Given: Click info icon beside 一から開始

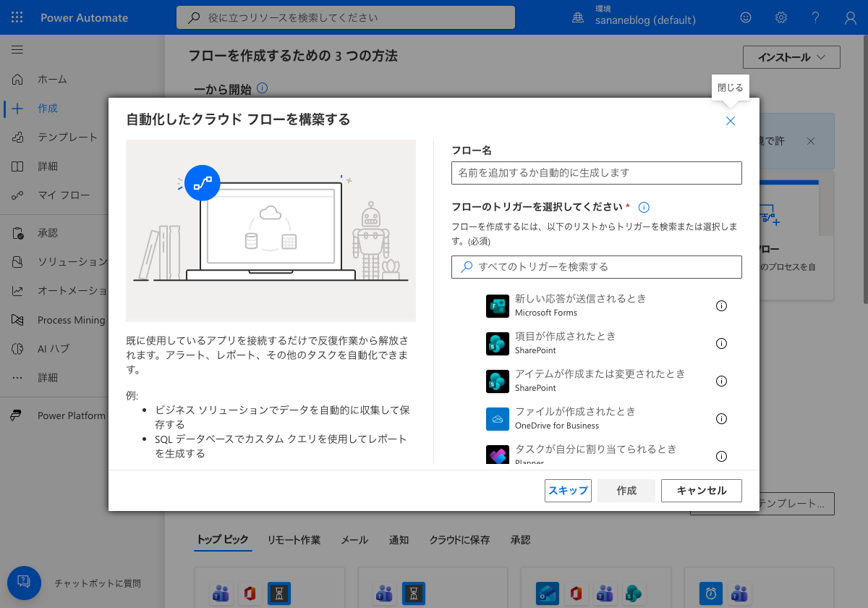Looking at the screenshot, I should coord(263,88).
